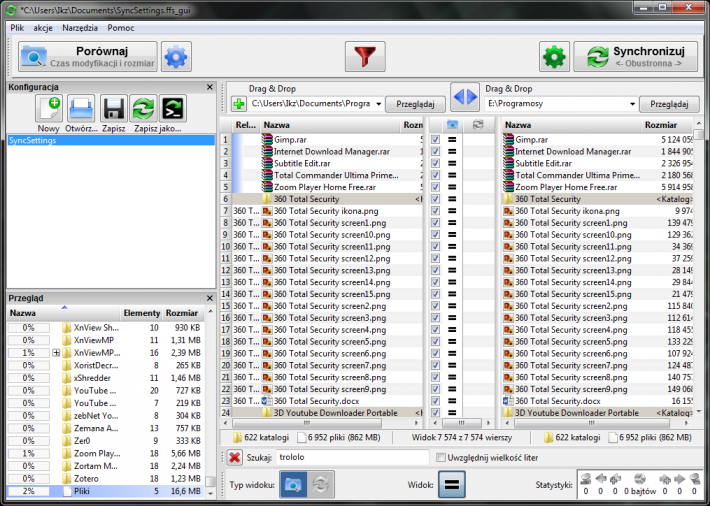This screenshot has width=710, height=506.
Task: Open the akcje menu
Action: 43,28
